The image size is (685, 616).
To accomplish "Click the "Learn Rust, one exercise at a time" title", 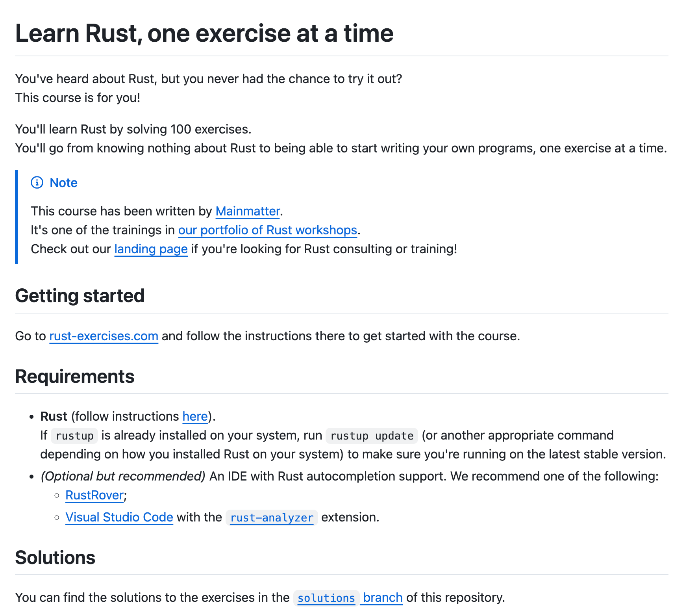I will tap(204, 33).
